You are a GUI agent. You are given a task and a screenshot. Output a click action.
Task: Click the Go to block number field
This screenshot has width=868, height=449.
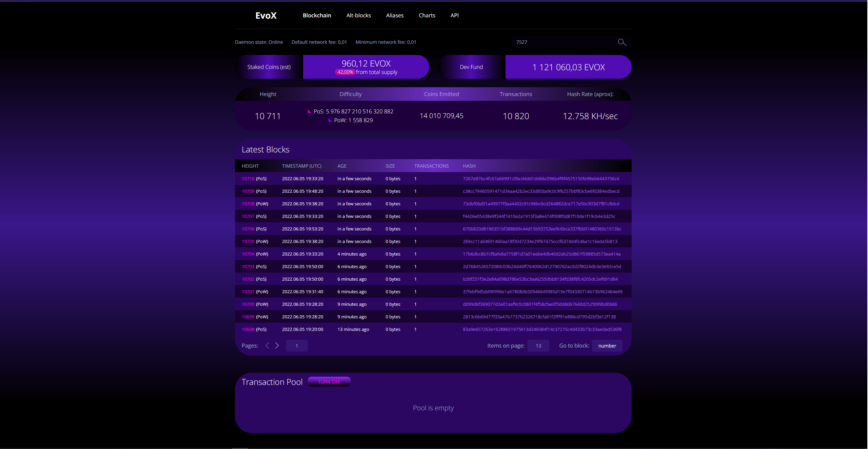pos(607,346)
